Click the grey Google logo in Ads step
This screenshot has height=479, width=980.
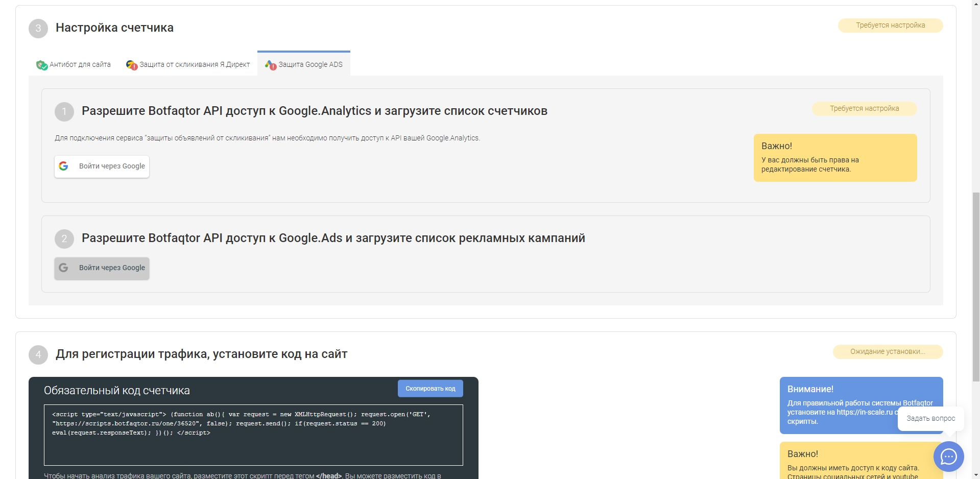click(63, 268)
